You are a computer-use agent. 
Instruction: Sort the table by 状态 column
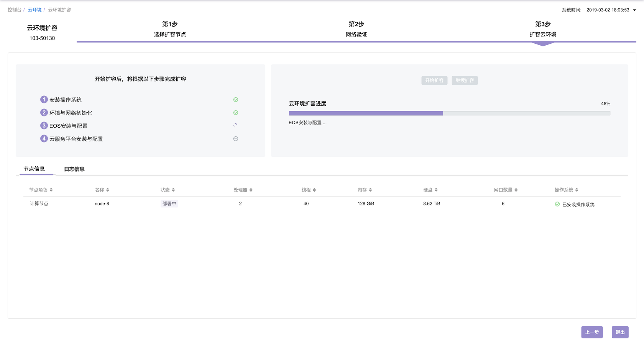coord(173,190)
